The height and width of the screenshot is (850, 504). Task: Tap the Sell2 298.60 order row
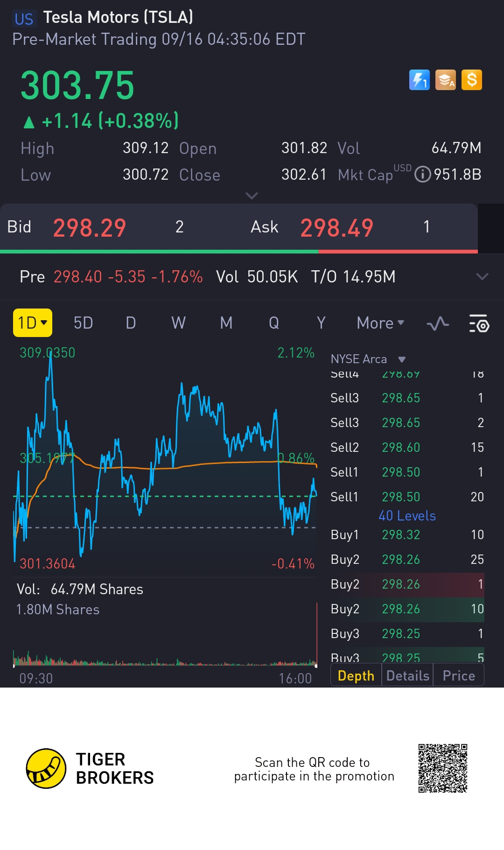click(x=407, y=447)
